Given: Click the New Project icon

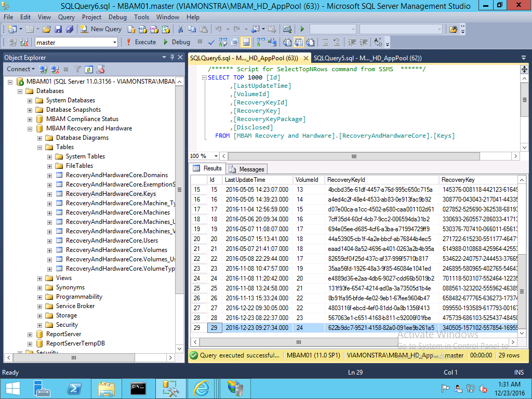Looking at the screenshot, I should tap(12, 29).
